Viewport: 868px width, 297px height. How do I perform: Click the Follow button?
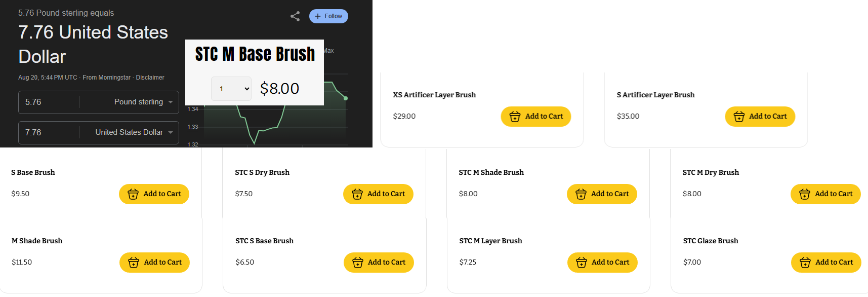328,16
